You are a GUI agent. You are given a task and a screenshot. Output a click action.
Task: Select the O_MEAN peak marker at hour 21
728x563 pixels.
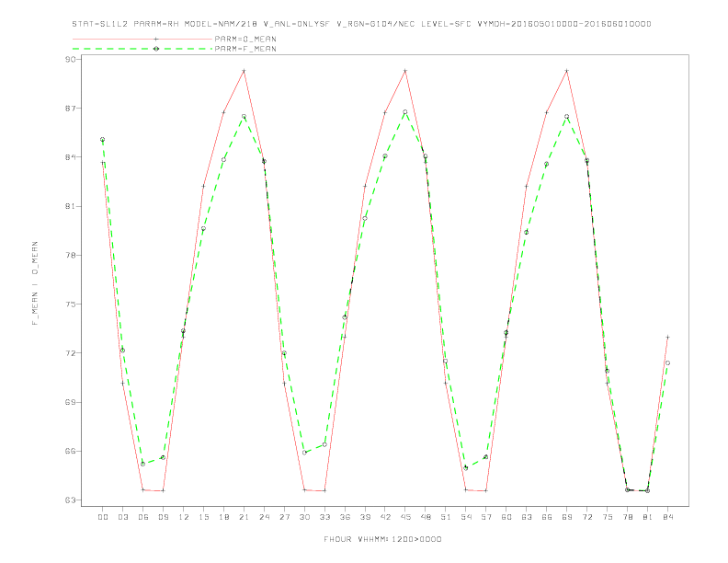click(x=244, y=71)
